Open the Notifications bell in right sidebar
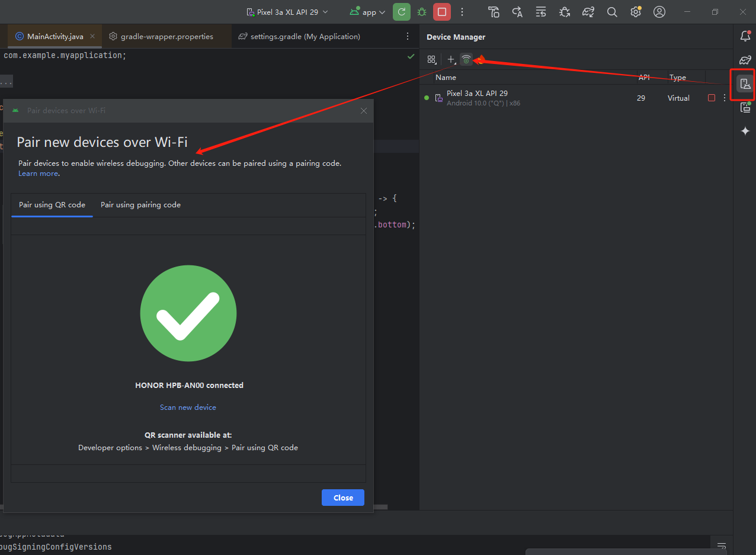The image size is (756, 555). pos(745,37)
